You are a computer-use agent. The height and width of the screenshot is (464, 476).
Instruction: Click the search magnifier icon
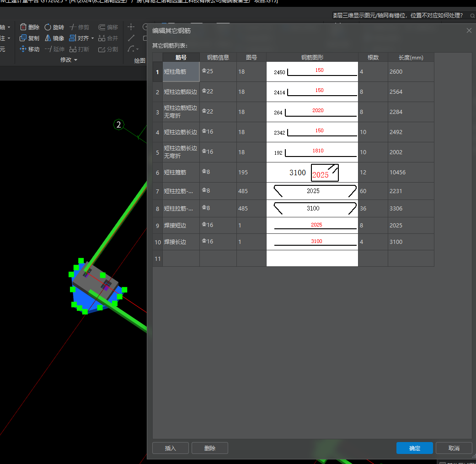(472, 16)
